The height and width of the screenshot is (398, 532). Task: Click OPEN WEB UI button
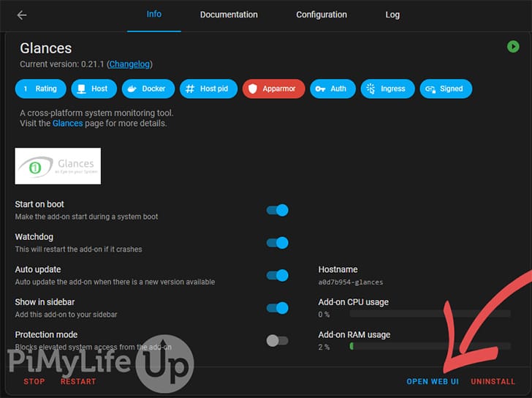(433, 381)
